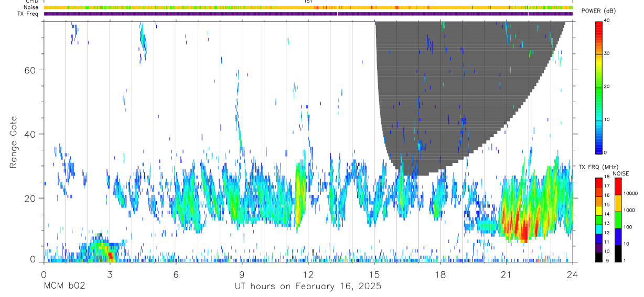Viewport: 644px width, 297px height.
Task: Click the orange noise strip above plot
Action: pos(308,7)
